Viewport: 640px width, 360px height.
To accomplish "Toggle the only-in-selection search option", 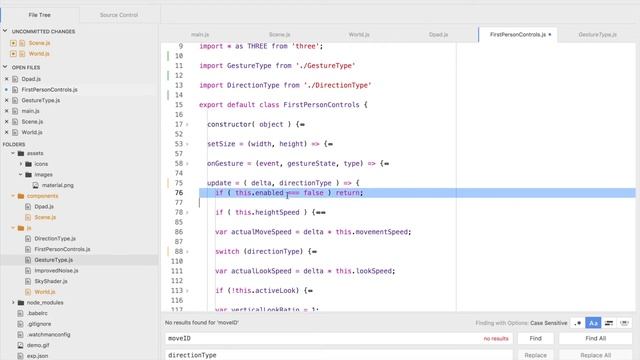I will (609, 323).
